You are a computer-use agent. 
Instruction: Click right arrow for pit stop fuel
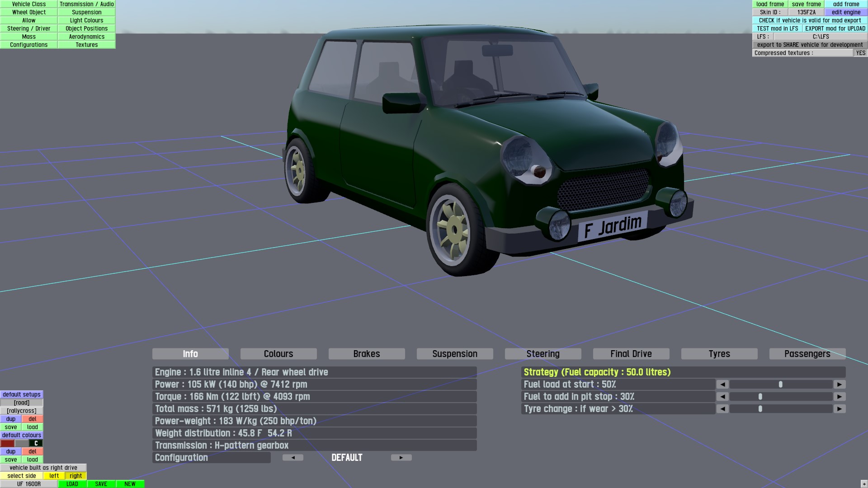click(x=840, y=397)
